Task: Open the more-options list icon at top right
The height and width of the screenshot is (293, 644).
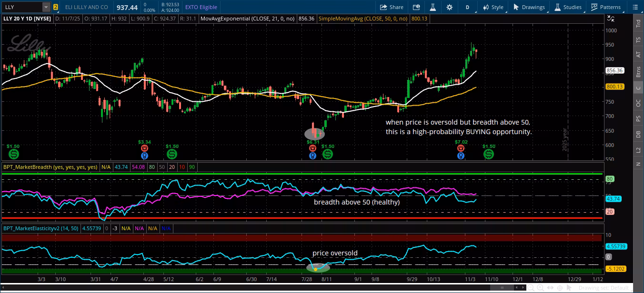Action: point(634,7)
